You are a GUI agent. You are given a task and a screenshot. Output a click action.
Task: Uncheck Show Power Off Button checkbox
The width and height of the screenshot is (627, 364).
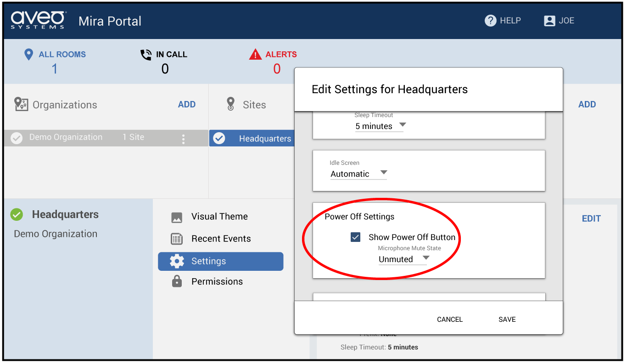tap(355, 237)
